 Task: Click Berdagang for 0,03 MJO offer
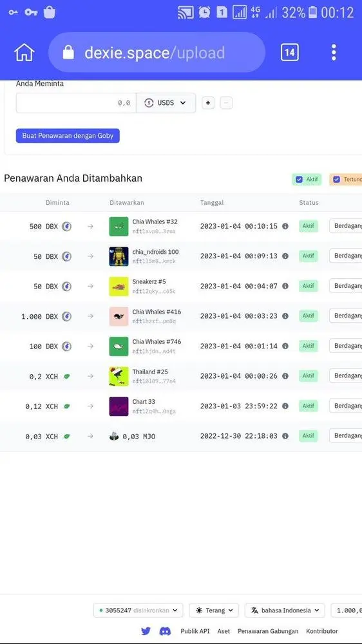tap(345, 436)
